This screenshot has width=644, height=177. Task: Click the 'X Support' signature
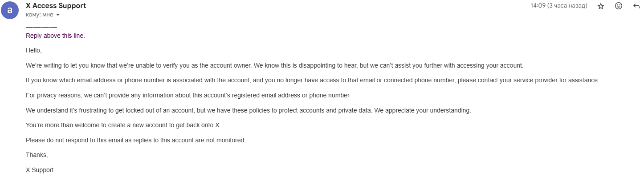click(40, 170)
